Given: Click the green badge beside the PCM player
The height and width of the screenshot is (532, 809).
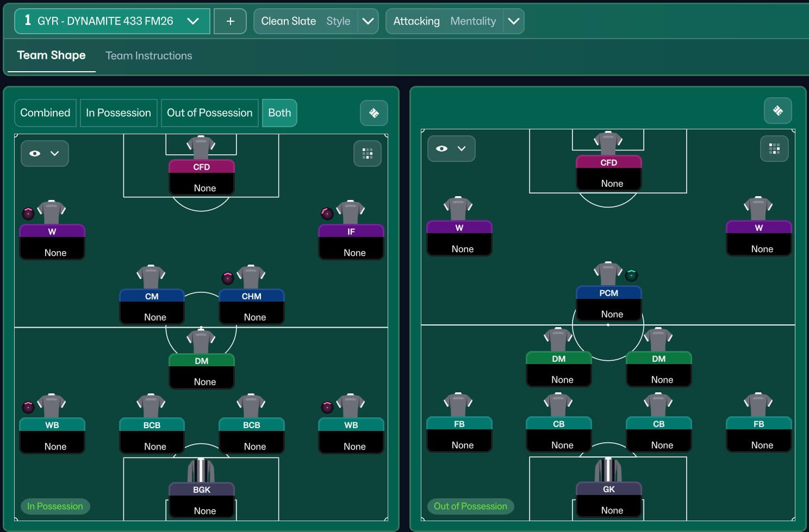Looking at the screenshot, I should click(x=631, y=275).
